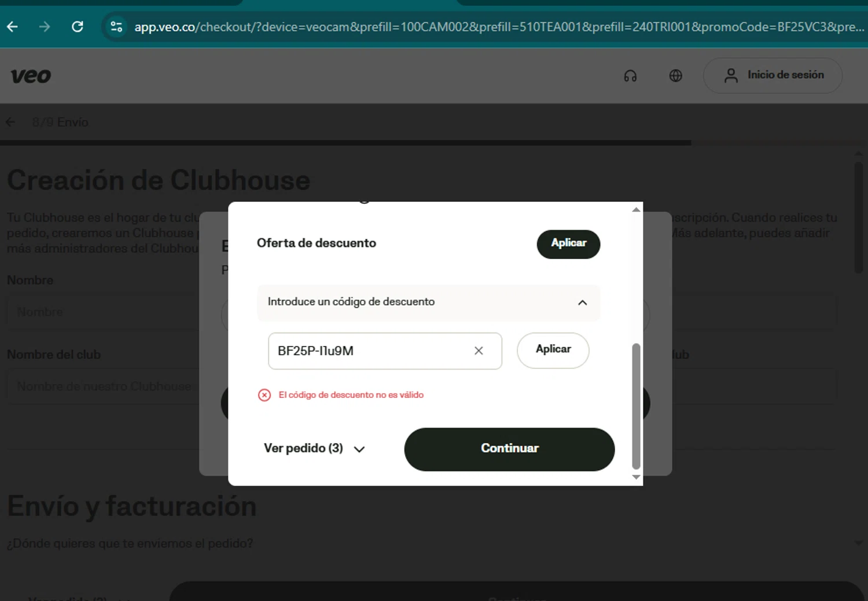Click Inicio de sesión button
Image resolution: width=868 pixels, height=601 pixels.
773,75
